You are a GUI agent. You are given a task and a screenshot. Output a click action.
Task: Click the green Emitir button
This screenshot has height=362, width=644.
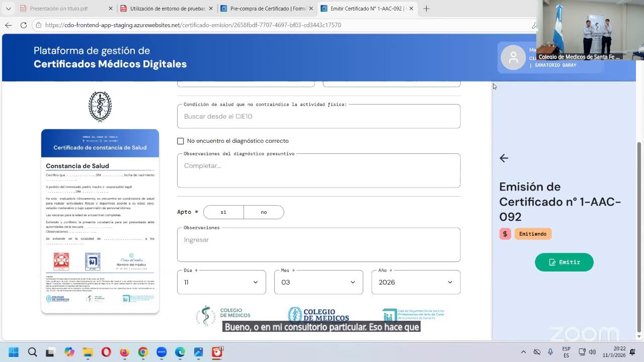click(x=564, y=262)
